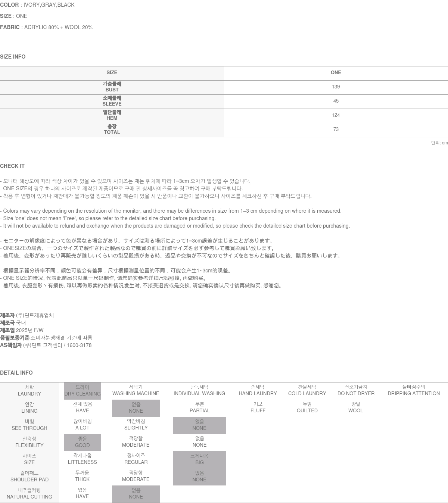Click the A LOT see-through option
The width and height of the screenshot is (448, 503).
click(82, 425)
